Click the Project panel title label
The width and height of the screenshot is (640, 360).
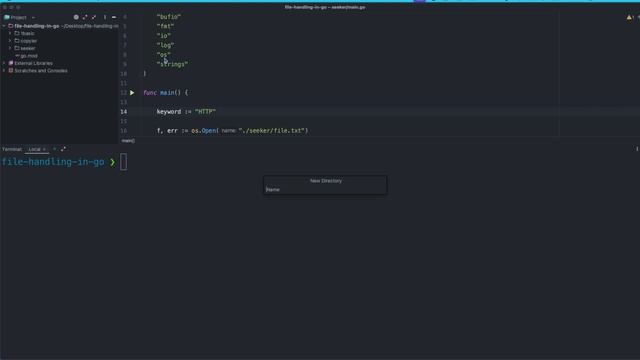coord(18,18)
